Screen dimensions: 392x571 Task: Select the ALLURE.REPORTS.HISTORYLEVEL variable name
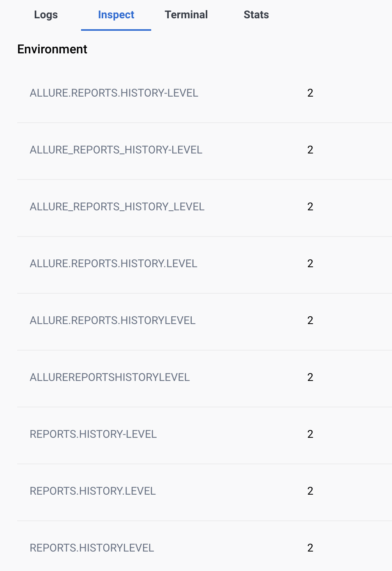coord(113,321)
